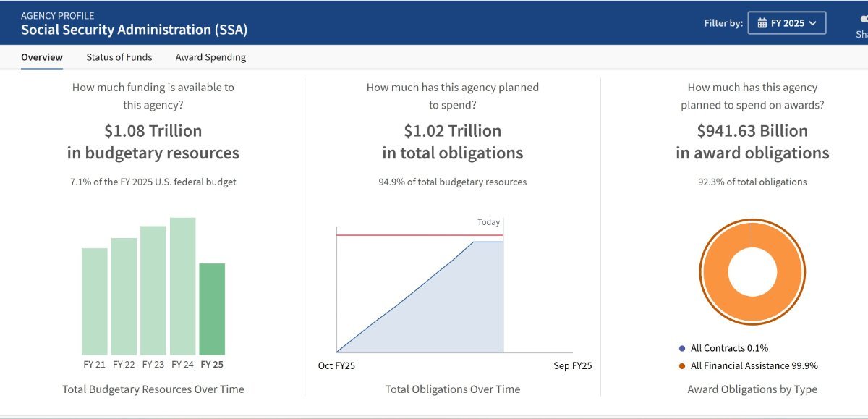868x419 pixels.
Task: Click the "How much funding is available" question
Action: tap(153, 87)
